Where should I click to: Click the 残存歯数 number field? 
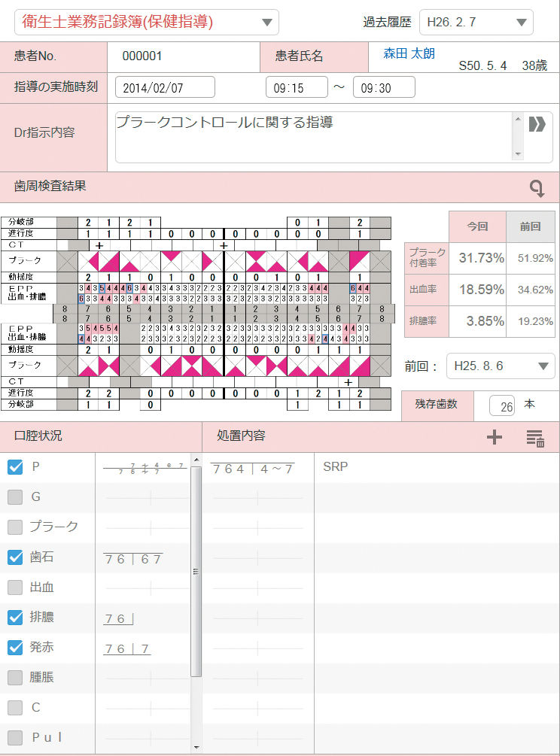point(501,406)
